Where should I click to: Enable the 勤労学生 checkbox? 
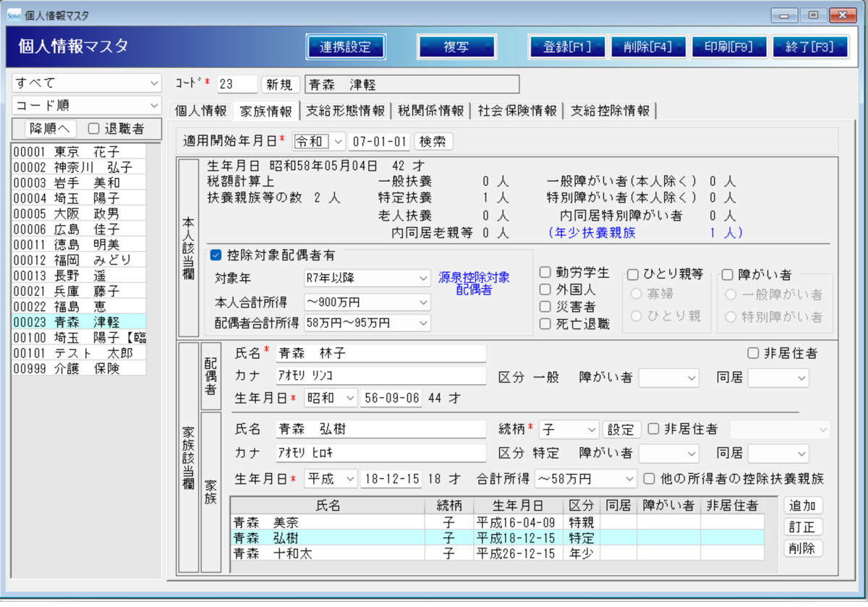coord(545,273)
